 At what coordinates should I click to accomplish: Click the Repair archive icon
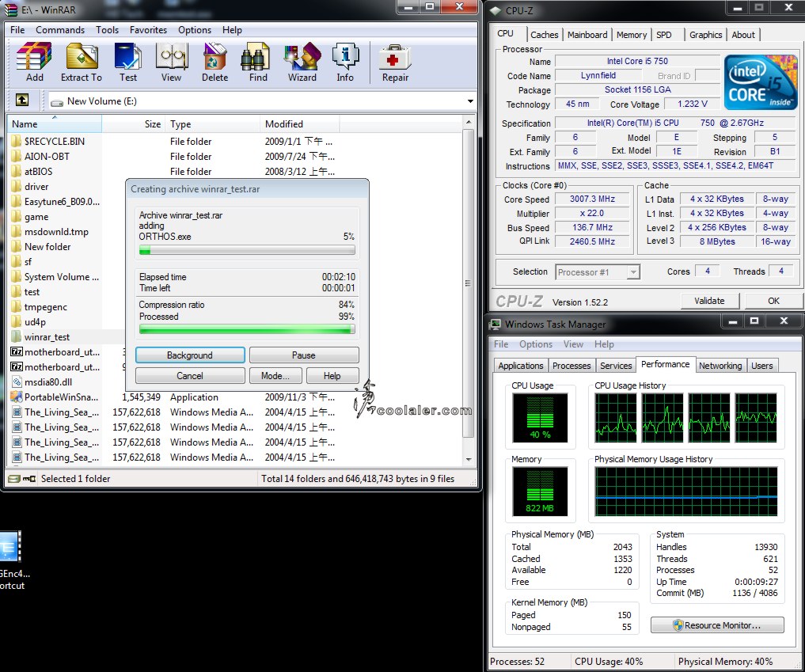click(395, 56)
